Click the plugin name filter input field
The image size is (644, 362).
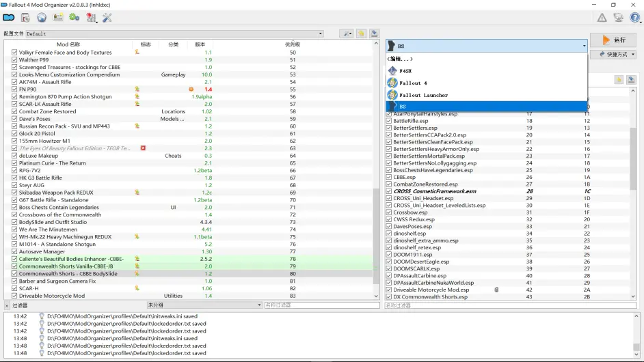(510, 305)
